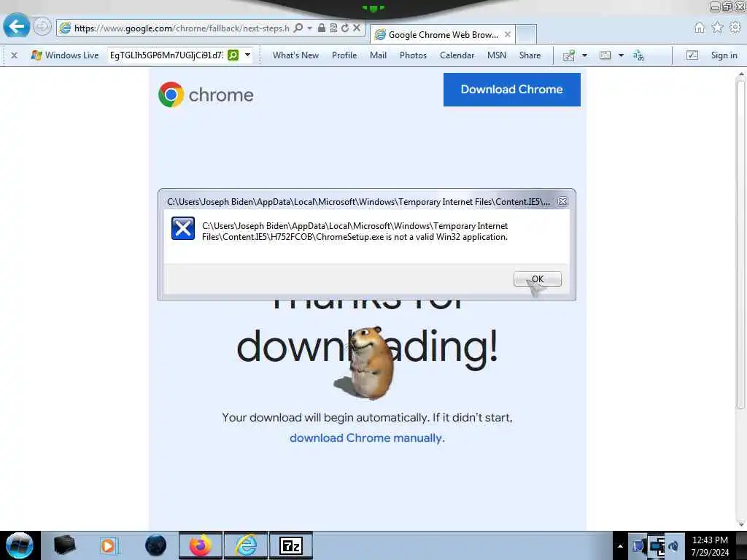The image size is (747, 560).
Task: Close the Google Chrome Web Browser tab
Action: (x=508, y=35)
